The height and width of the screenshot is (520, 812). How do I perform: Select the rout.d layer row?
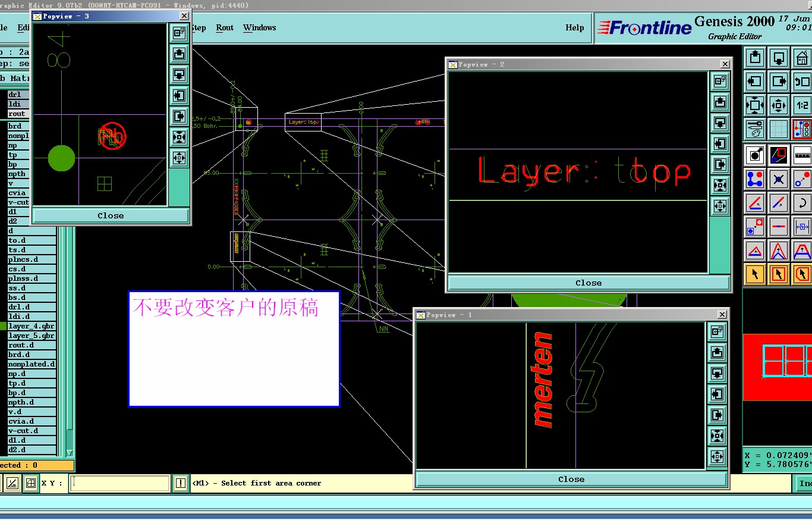click(x=32, y=345)
